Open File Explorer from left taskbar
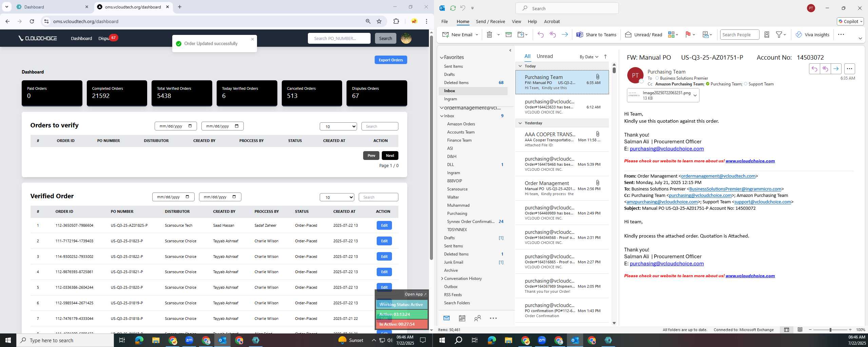This screenshot has height=347, width=868. tap(156, 340)
